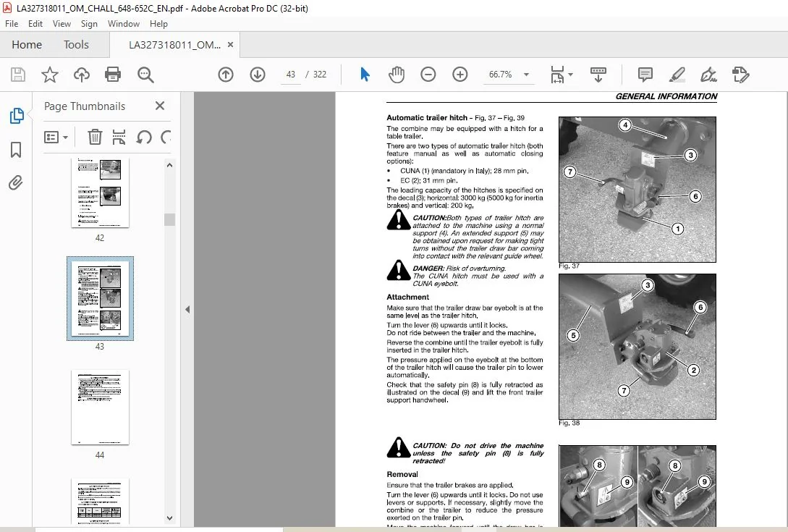Add a comment with speech bubble icon

pyautogui.click(x=645, y=75)
